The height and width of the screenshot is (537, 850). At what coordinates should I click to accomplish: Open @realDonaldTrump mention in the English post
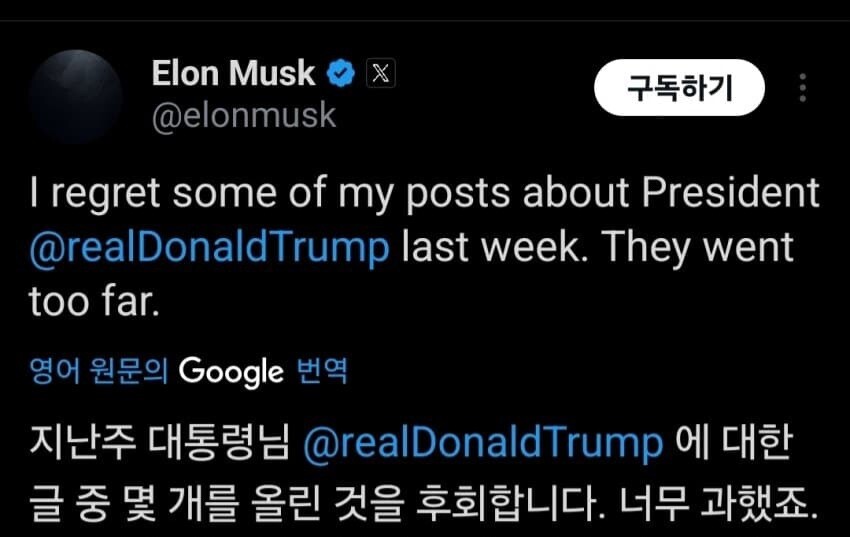(x=209, y=246)
